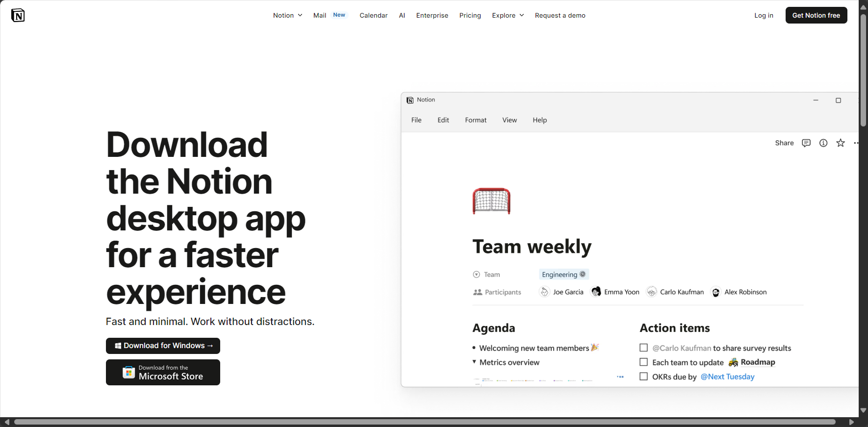
Task: Open the Format menu in Notion app
Action: tap(476, 120)
